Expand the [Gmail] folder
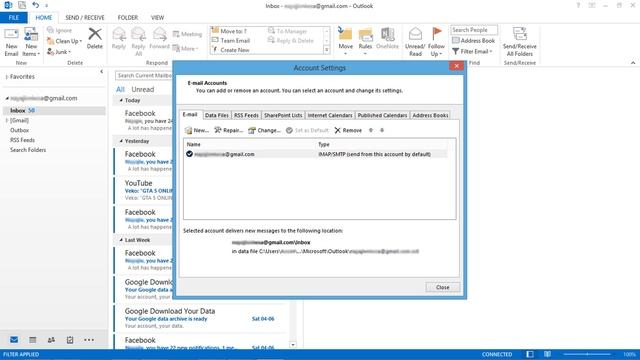The image size is (640, 360). (7, 120)
